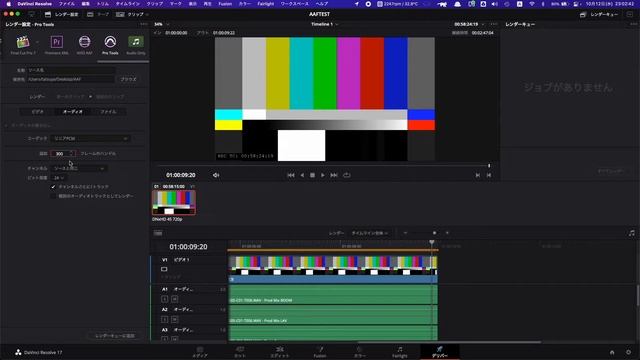
Task: Click the home icon at bottom right
Action: pyautogui.click(x=612, y=352)
